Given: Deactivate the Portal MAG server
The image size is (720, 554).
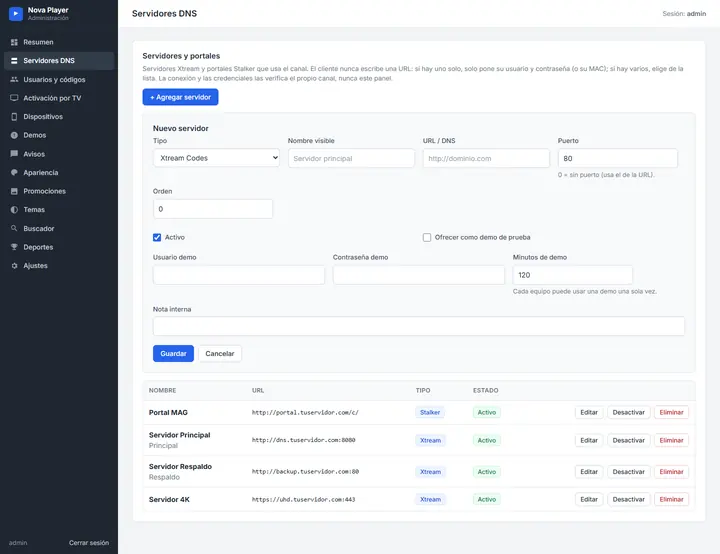Looking at the screenshot, I should pyautogui.click(x=629, y=413).
